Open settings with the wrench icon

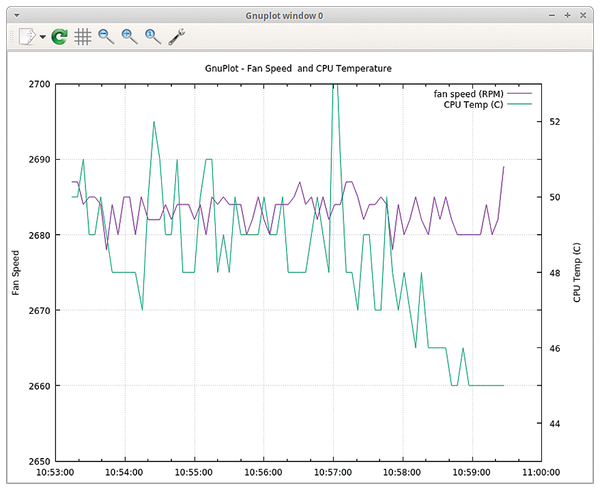tap(176, 37)
